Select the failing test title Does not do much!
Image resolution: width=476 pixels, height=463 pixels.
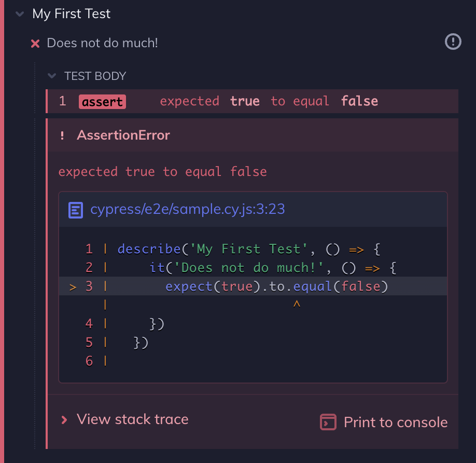(x=102, y=43)
